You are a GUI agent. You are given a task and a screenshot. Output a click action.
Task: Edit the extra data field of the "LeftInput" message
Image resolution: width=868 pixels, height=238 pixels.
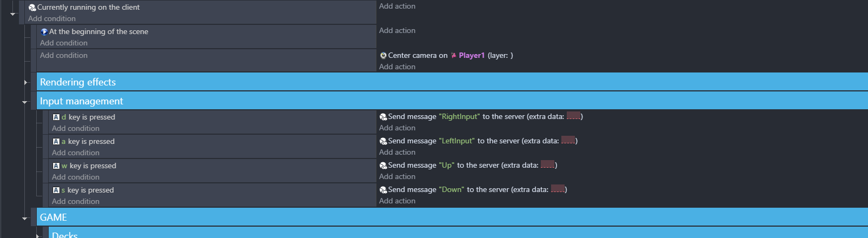click(568, 141)
